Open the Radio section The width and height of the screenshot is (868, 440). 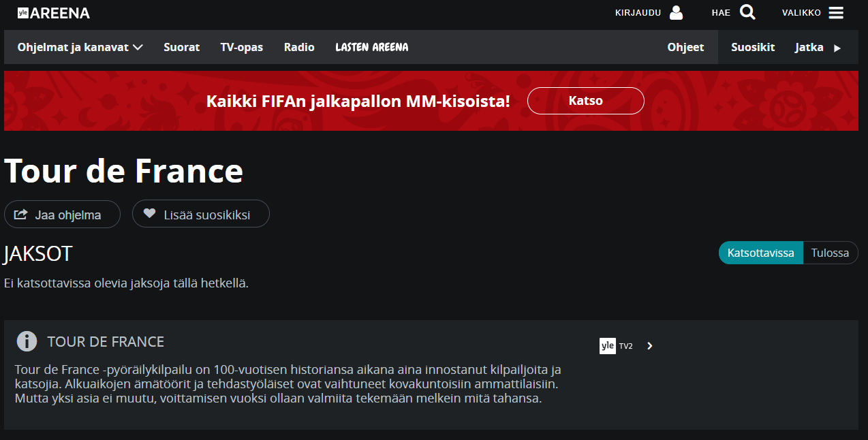[x=299, y=47]
